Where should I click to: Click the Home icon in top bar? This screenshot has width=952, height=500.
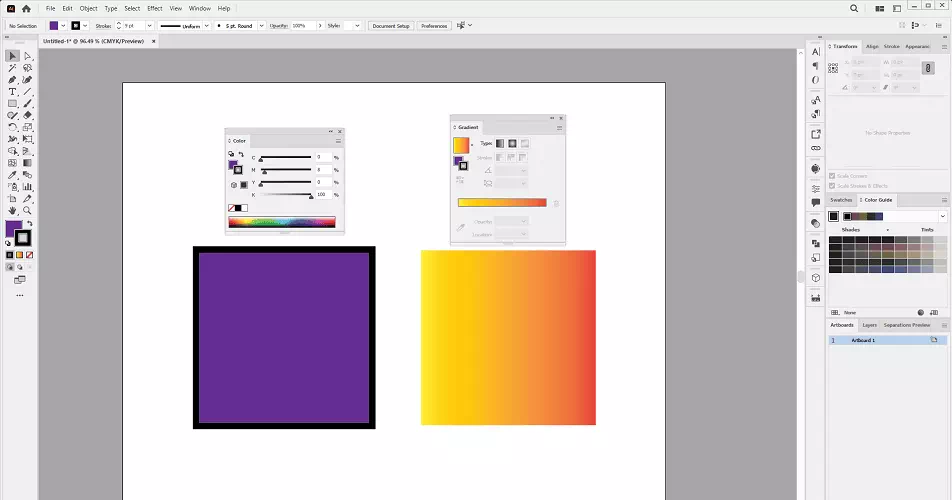[26, 8]
